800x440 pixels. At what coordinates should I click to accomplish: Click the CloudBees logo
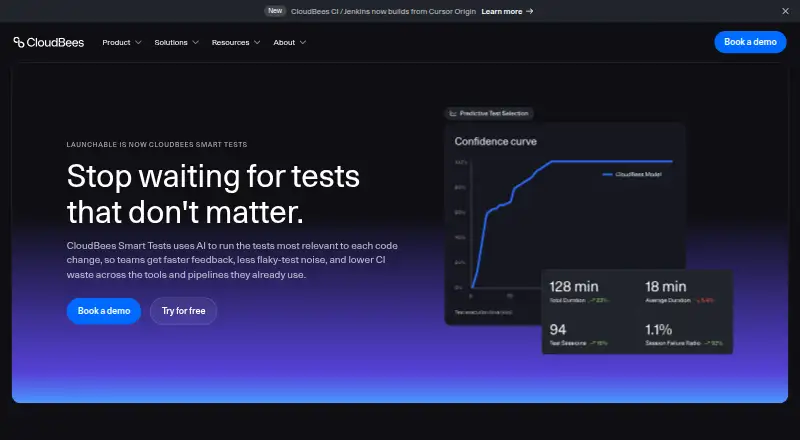49,42
